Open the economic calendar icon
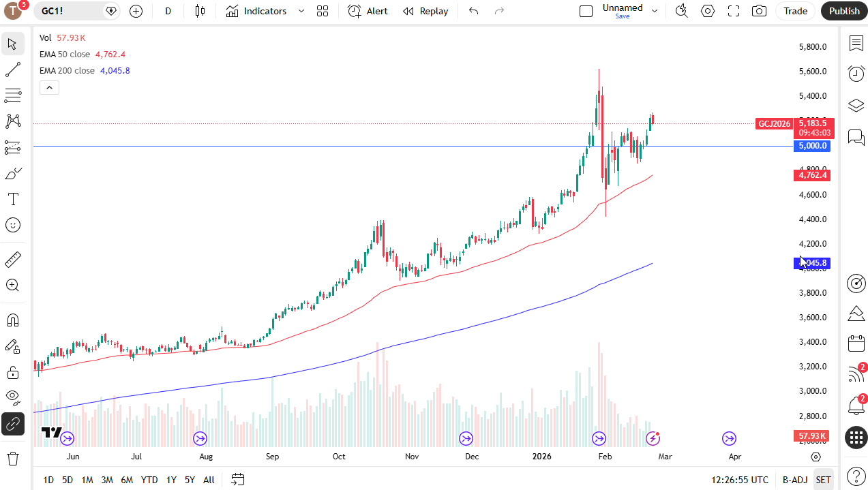Image resolution: width=868 pixels, height=490 pixels. pyautogui.click(x=856, y=343)
